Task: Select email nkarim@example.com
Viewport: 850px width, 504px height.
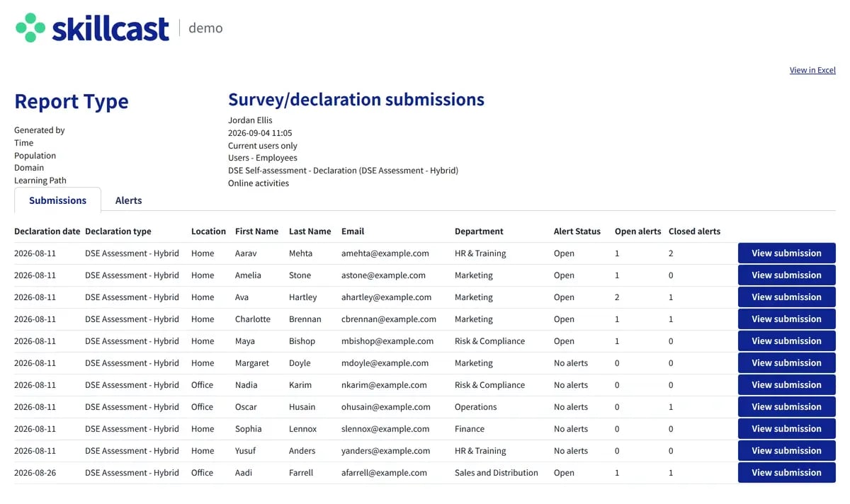Action: tap(384, 385)
